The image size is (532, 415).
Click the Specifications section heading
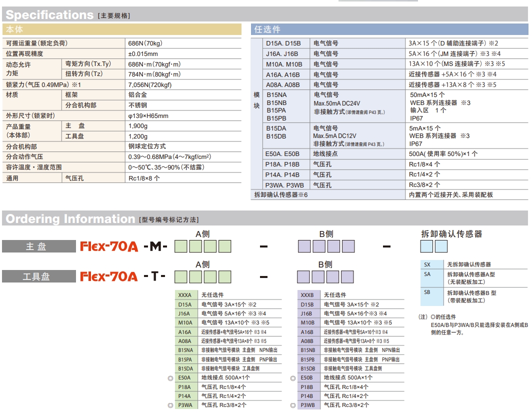click(x=49, y=15)
